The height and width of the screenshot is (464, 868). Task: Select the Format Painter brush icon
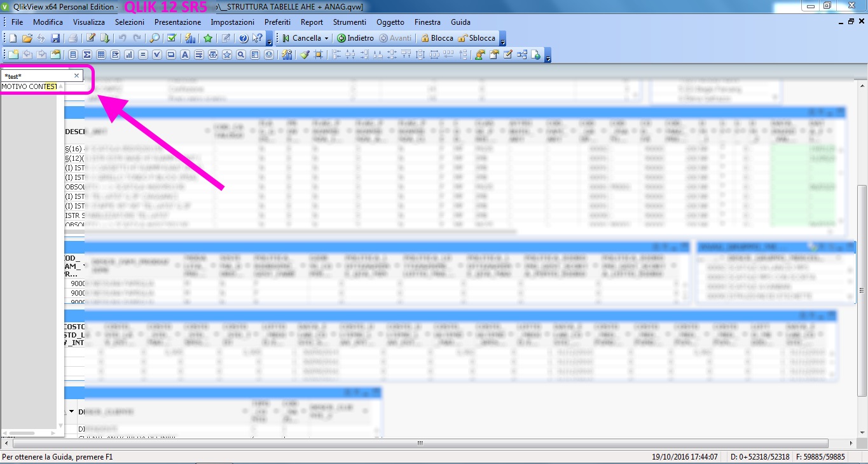pyautogui.click(x=305, y=55)
